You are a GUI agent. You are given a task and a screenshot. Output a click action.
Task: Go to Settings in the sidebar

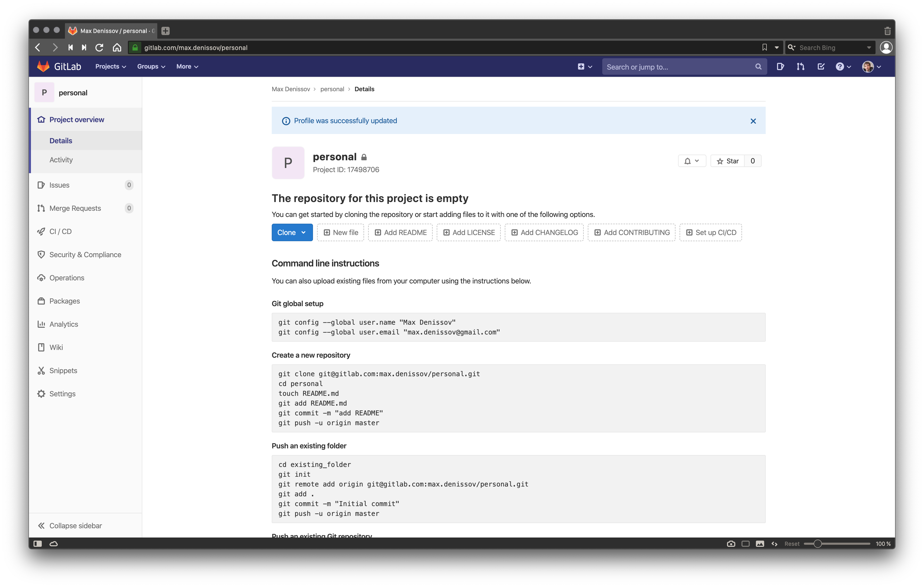pos(85,394)
